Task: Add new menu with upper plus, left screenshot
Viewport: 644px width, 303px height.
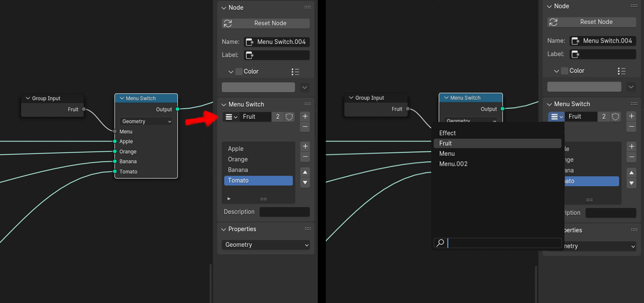Action: (x=305, y=116)
